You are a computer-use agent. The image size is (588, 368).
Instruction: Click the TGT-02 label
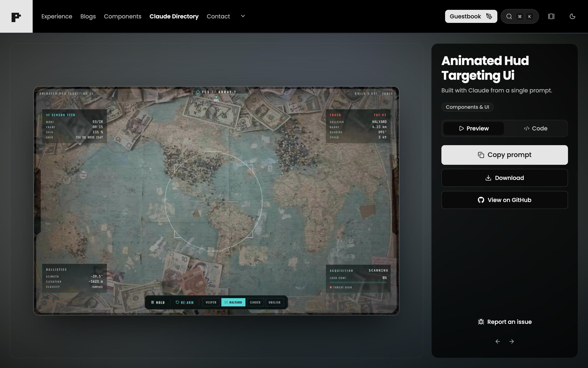(x=380, y=115)
